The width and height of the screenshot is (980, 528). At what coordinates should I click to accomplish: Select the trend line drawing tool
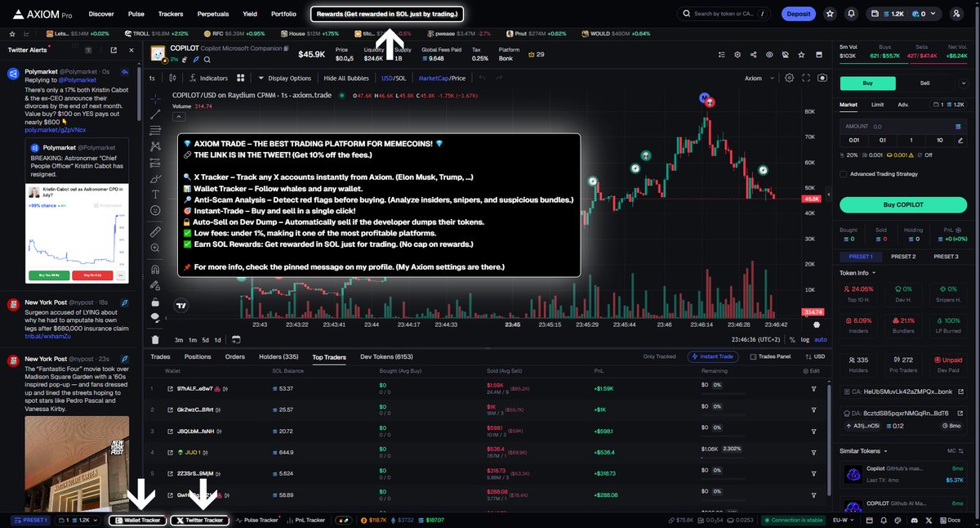point(155,114)
